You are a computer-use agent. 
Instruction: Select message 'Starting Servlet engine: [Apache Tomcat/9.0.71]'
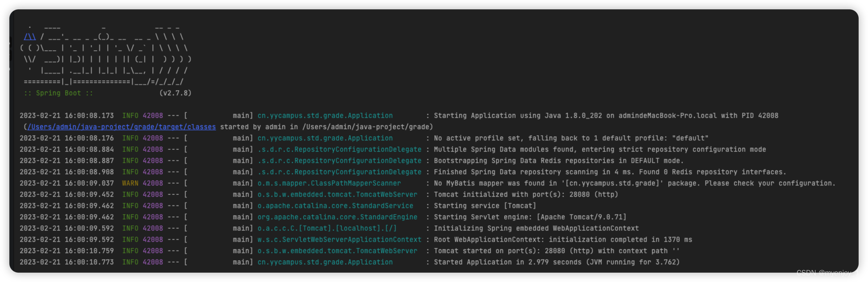530,217
